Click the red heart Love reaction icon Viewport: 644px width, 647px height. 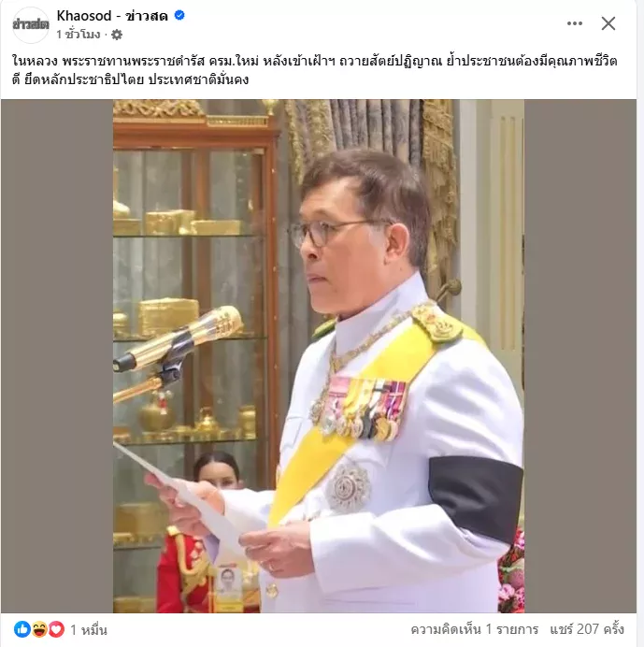tap(56, 629)
